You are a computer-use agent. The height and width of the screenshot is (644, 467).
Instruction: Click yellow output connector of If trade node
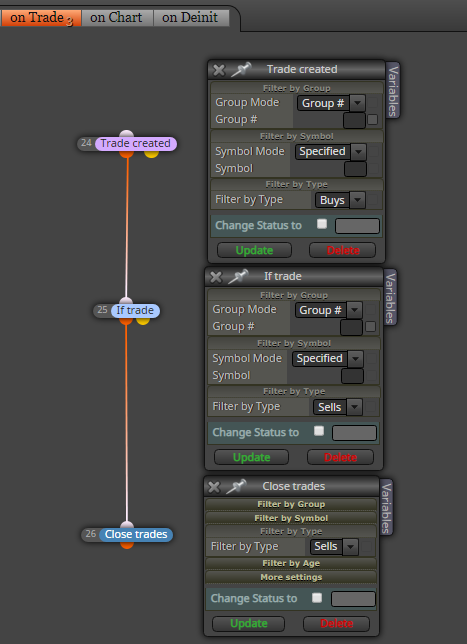[143, 320]
